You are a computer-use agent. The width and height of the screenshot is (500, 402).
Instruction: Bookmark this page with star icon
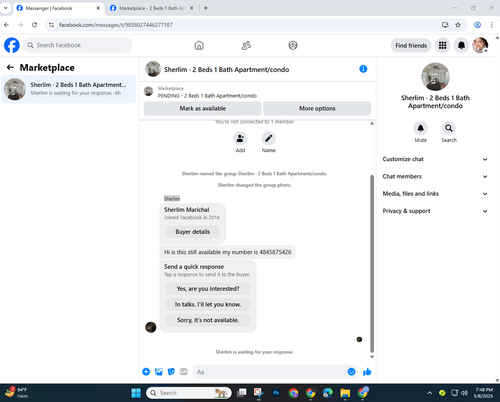click(x=458, y=25)
